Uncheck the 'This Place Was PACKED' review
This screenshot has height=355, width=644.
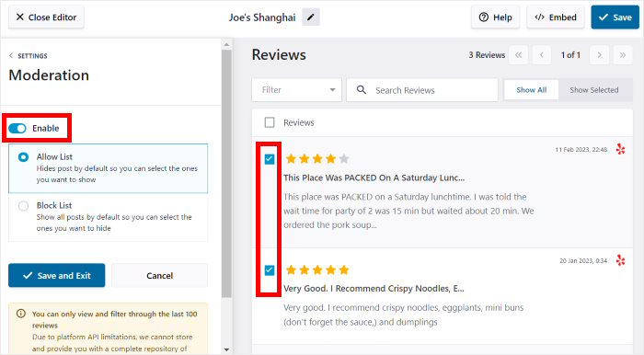coord(270,159)
